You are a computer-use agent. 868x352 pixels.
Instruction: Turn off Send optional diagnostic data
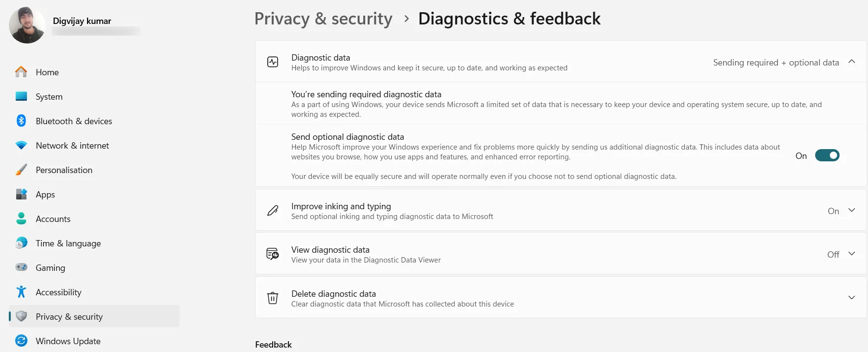pos(827,155)
